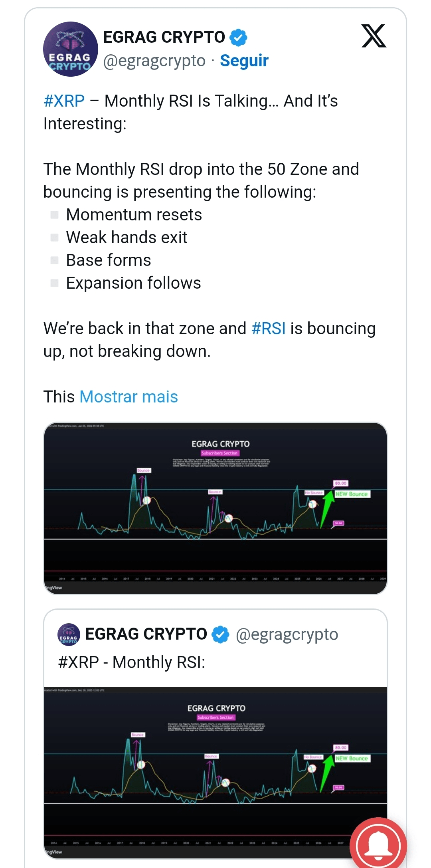Click the X logo in the tweet header
This screenshot has width=431, height=868.
click(x=374, y=36)
